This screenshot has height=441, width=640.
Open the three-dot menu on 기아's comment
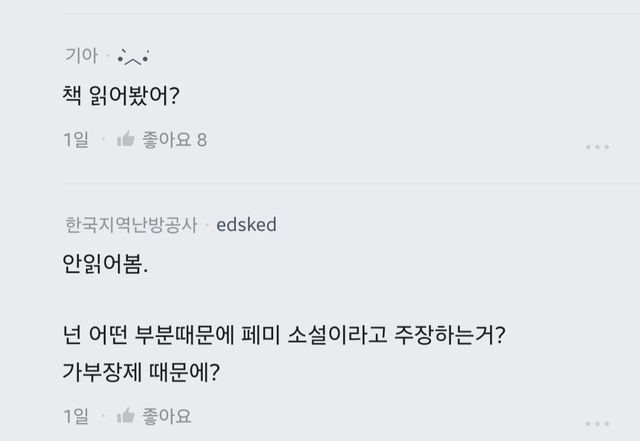pyautogui.click(x=597, y=147)
